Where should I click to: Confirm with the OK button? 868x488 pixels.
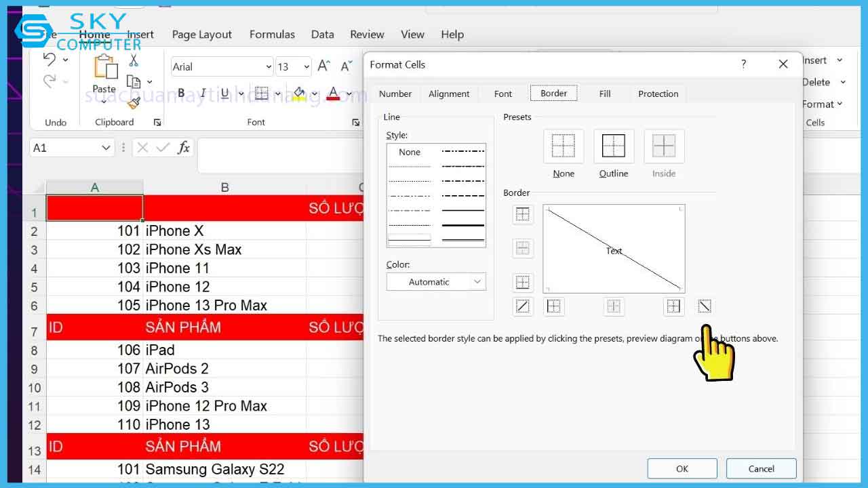(682, 468)
